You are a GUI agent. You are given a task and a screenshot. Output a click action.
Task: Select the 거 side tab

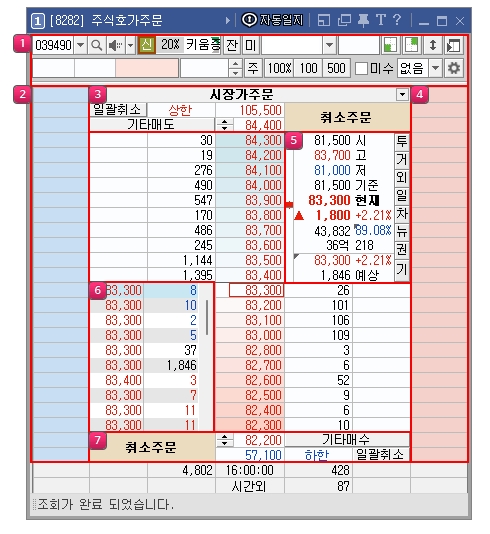coord(402,160)
